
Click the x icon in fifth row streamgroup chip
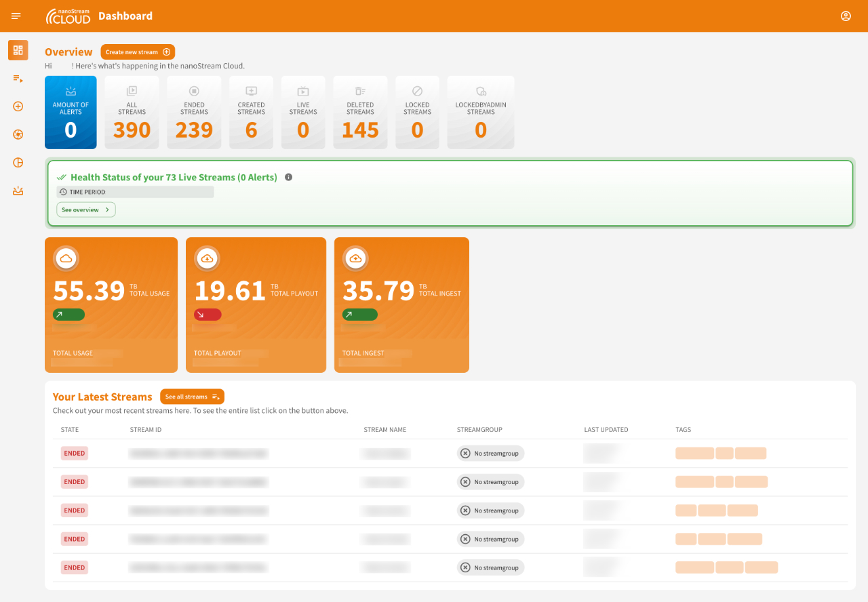point(465,567)
